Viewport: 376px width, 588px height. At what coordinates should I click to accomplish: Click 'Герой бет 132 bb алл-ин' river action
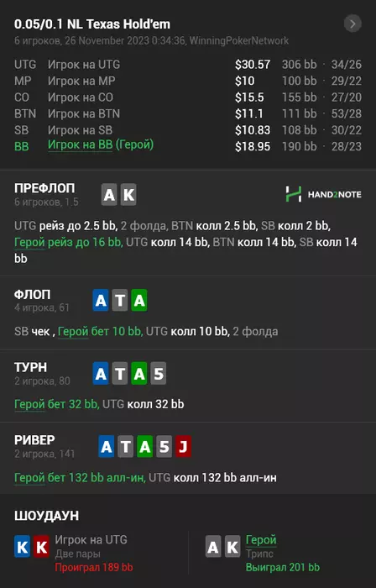click(x=80, y=478)
